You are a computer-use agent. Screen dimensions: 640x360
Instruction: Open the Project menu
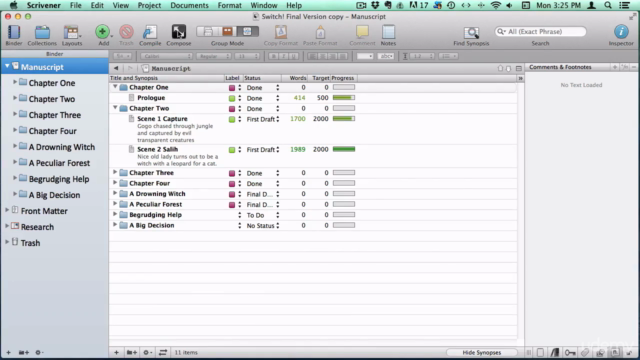[x=149, y=5]
